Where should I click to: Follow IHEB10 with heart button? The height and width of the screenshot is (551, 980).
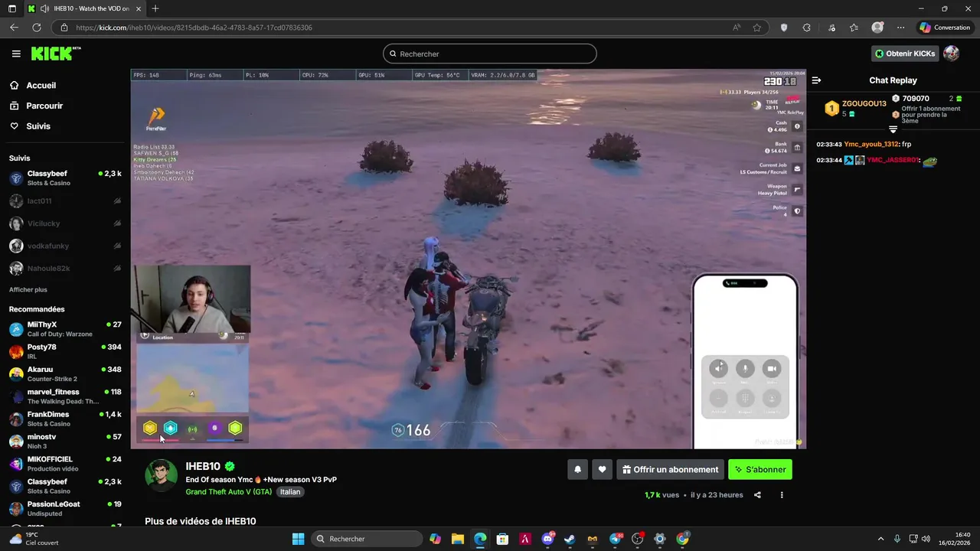tap(602, 470)
